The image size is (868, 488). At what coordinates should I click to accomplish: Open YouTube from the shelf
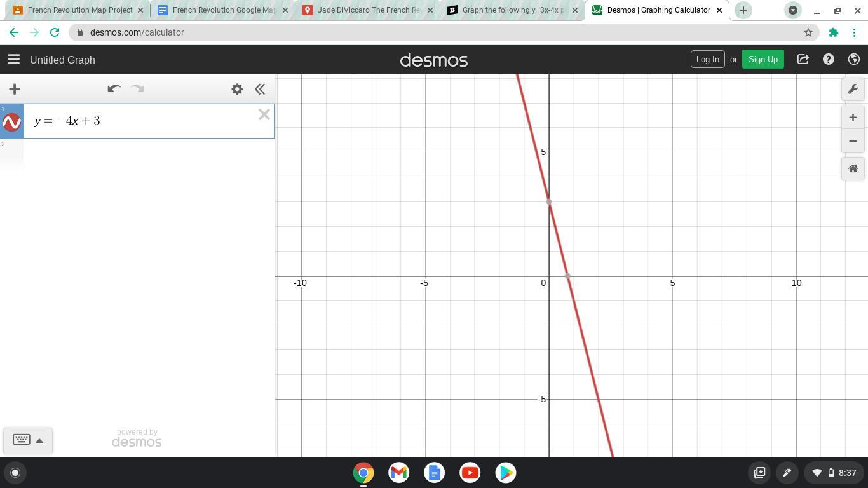point(470,473)
